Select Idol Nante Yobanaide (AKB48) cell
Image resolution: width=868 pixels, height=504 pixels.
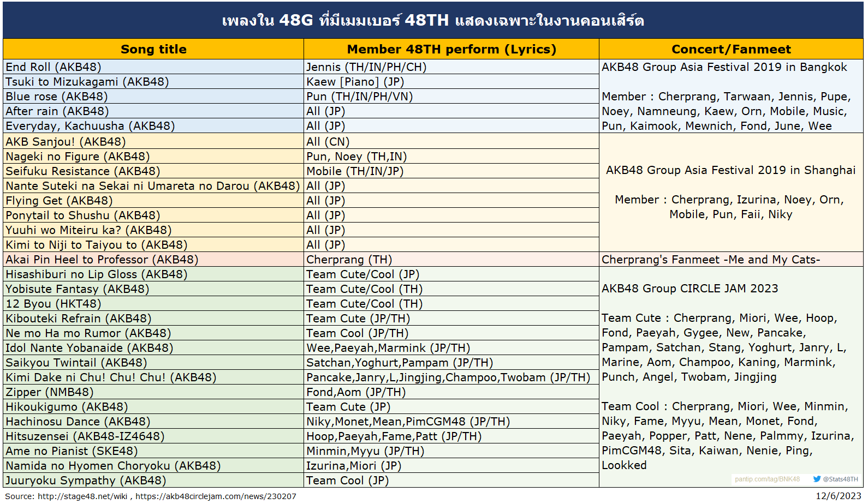153,348
